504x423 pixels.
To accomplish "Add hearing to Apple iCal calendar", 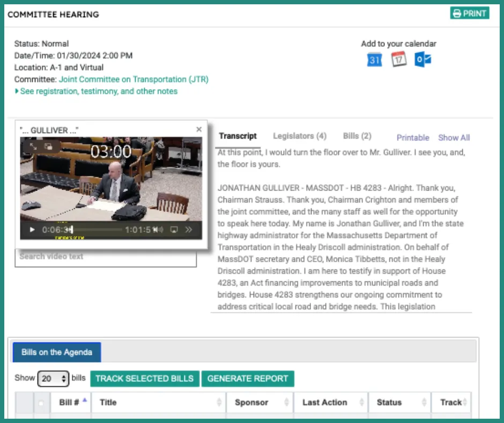I will tap(399, 60).
